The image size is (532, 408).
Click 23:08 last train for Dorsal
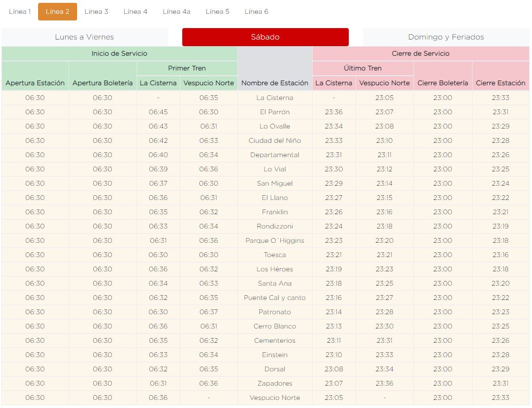coord(334,369)
